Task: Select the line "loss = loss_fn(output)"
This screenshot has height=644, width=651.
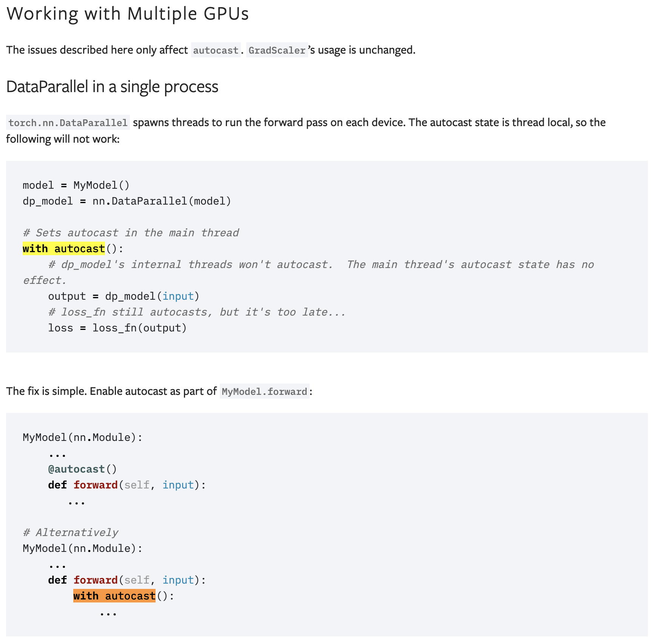Action: 117,328
